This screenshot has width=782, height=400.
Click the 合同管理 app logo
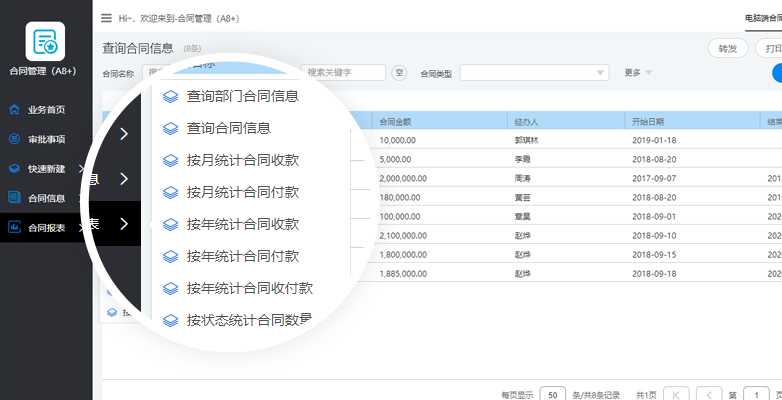(x=45, y=41)
